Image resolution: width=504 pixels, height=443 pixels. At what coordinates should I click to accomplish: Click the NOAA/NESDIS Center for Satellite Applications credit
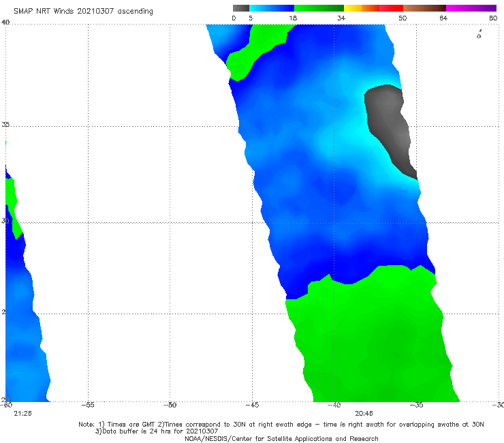pyautogui.click(x=281, y=438)
